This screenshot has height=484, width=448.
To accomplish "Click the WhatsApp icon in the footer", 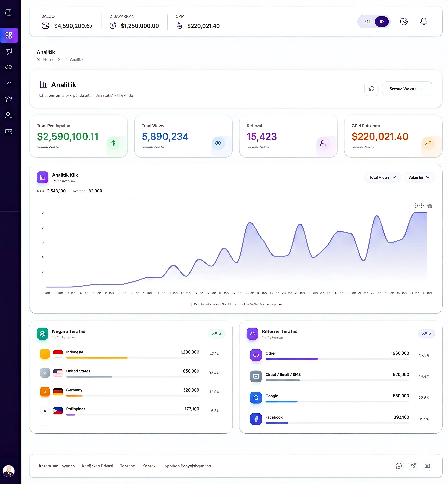I will tap(399, 466).
